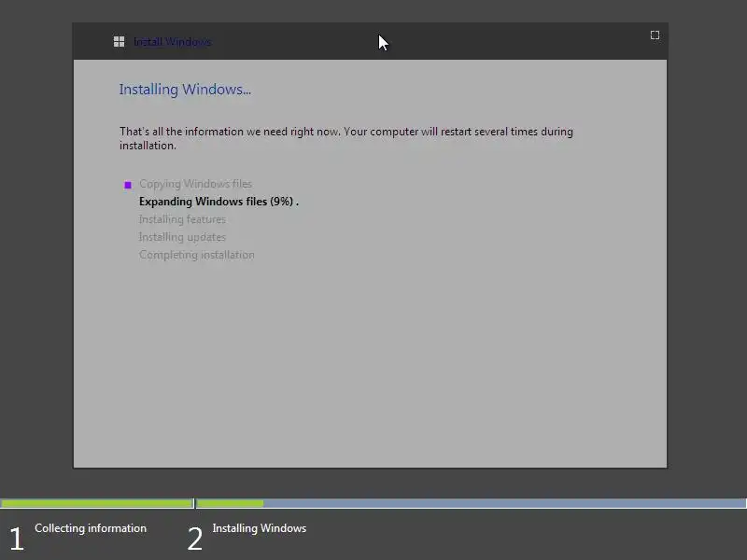Screen dimensions: 747x560
Task: Click the resize icon at top right
Action: tap(655, 35)
